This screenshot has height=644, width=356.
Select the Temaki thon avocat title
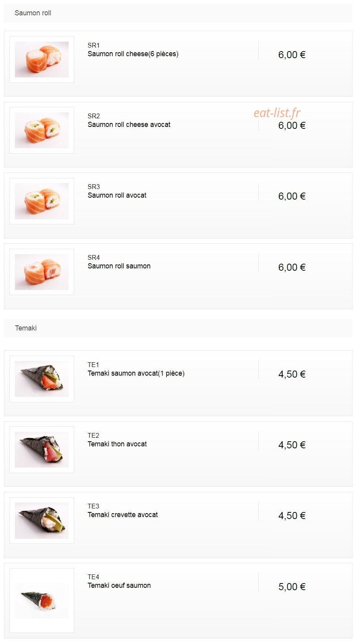(x=117, y=444)
